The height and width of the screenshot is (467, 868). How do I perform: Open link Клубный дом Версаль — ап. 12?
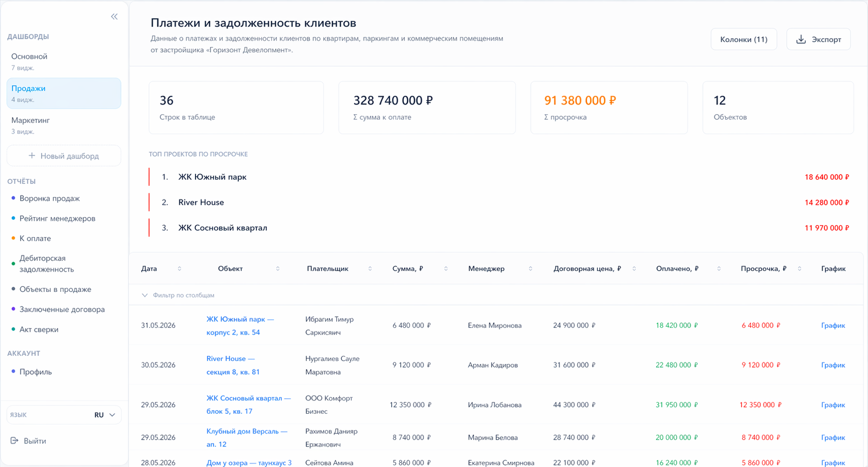click(x=247, y=438)
